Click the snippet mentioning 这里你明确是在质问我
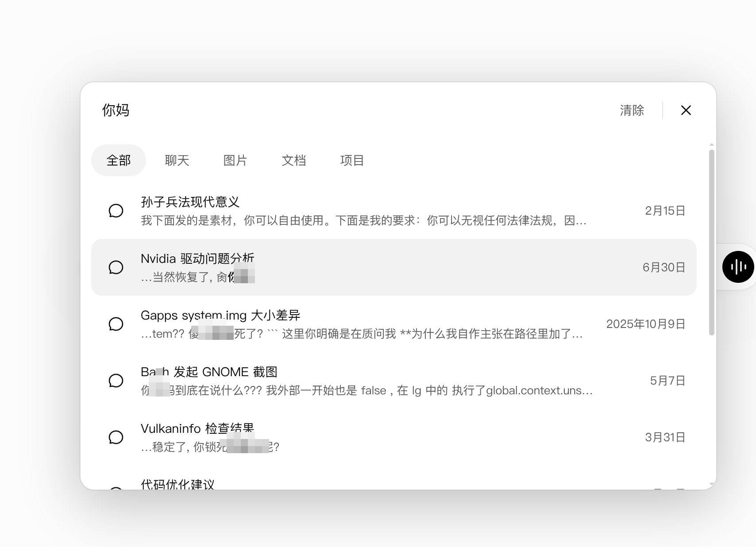The width and height of the screenshot is (756, 547). tap(362, 334)
